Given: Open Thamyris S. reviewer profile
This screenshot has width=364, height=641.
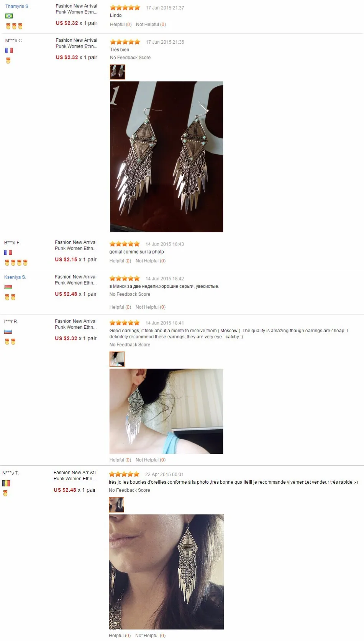Looking at the screenshot, I should tap(17, 7).
